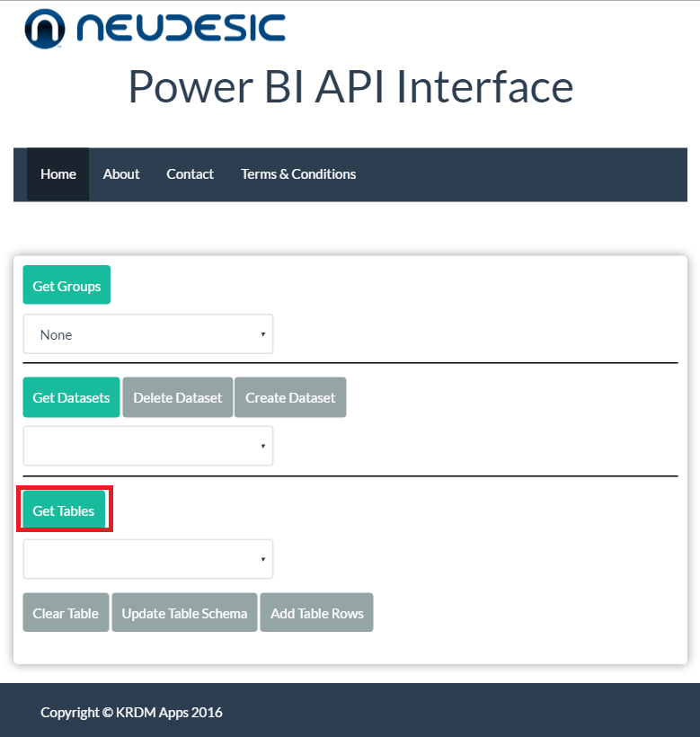The width and height of the screenshot is (700, 737).
Task: Click the Get Datasets button
Action: [71, 397]
